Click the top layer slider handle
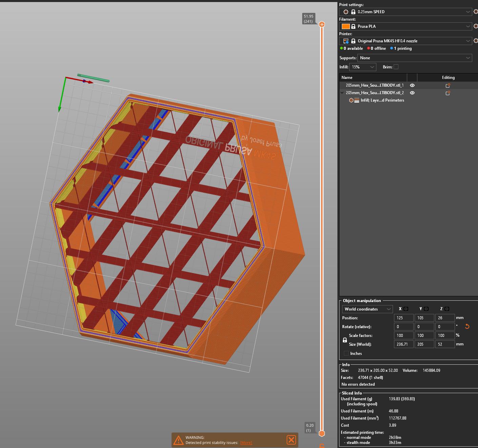Image resolution: width=478 pixels, height=448 pixels. tap(322, 24)
